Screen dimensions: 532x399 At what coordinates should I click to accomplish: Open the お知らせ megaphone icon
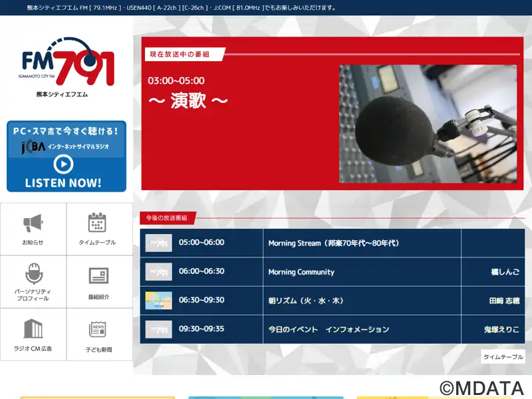click(x=33, y=223)
